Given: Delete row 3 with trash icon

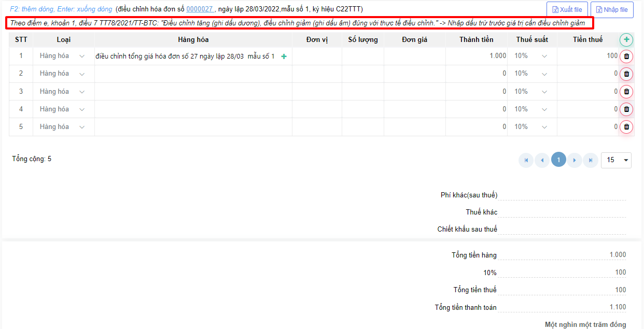Looking at the screenshot, I should click(626, 92).
